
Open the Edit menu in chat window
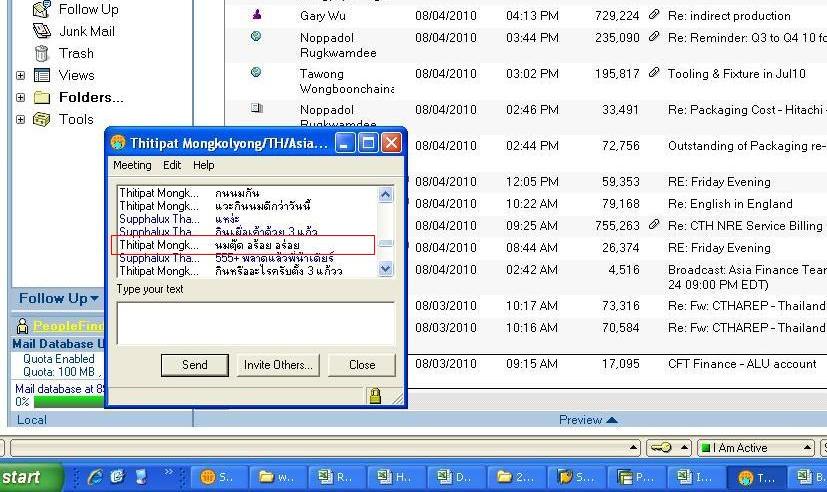pyautogui.click(x=172, y=165)
